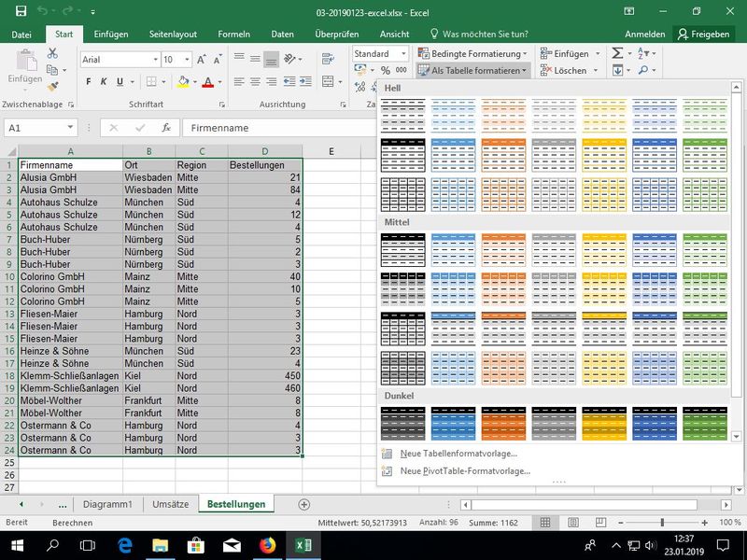The height and width of the screenshot is (560, 747).
Task: Click the Freigeben share button
Action: pos(704,35)
